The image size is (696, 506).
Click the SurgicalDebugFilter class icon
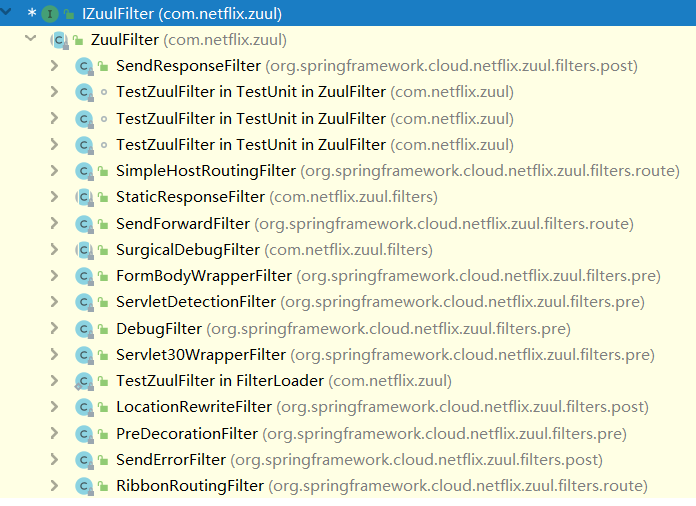pyautogui.click(x=84, y=250)
